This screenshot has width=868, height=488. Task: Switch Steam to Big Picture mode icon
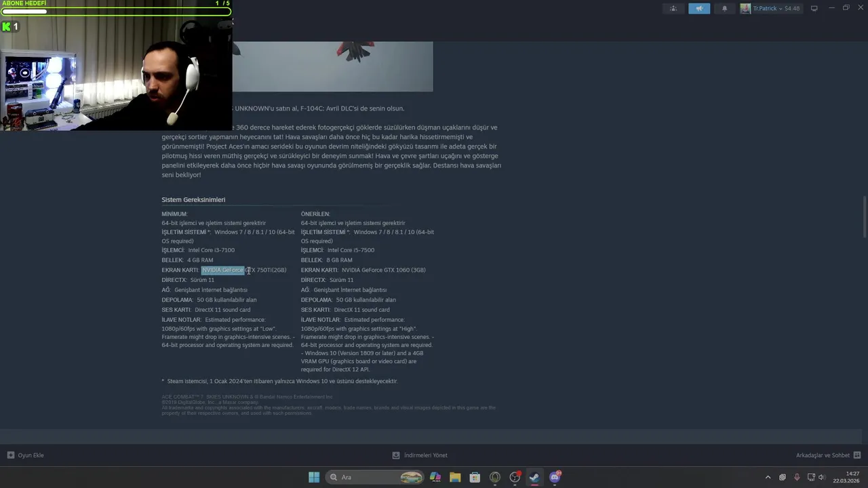(x=814, y=9)
